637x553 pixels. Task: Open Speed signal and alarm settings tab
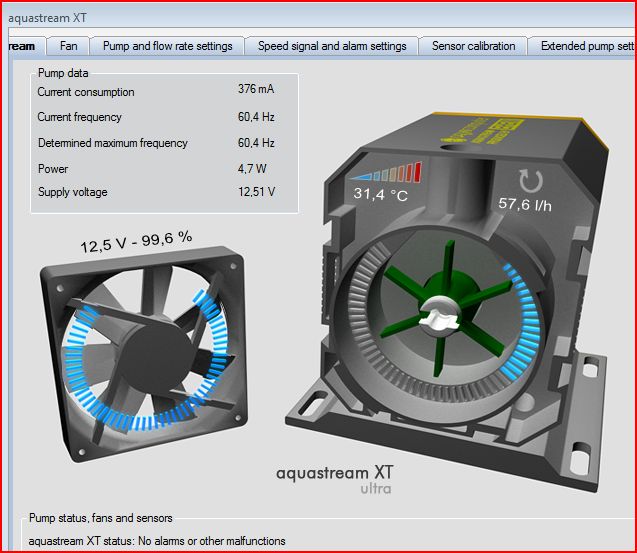click(332, 46)
